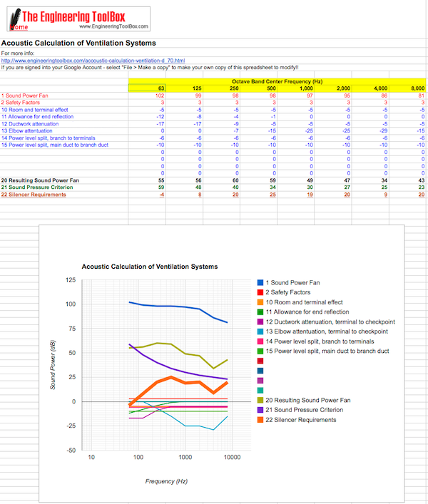Click orange swatch for Silencer Requirements legend
The image size is (428, 504).
260,420
